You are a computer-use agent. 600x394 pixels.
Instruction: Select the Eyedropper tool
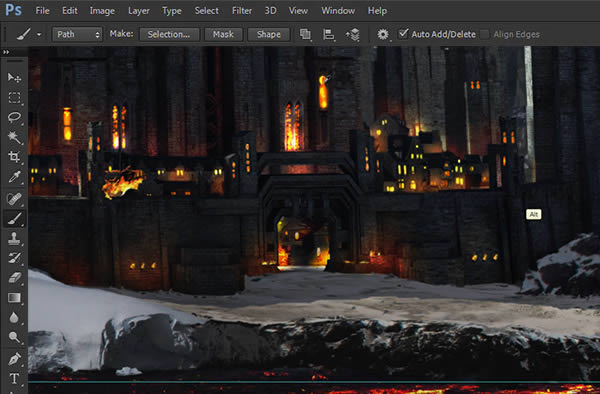pyautogui.click(x=14, y=177)
